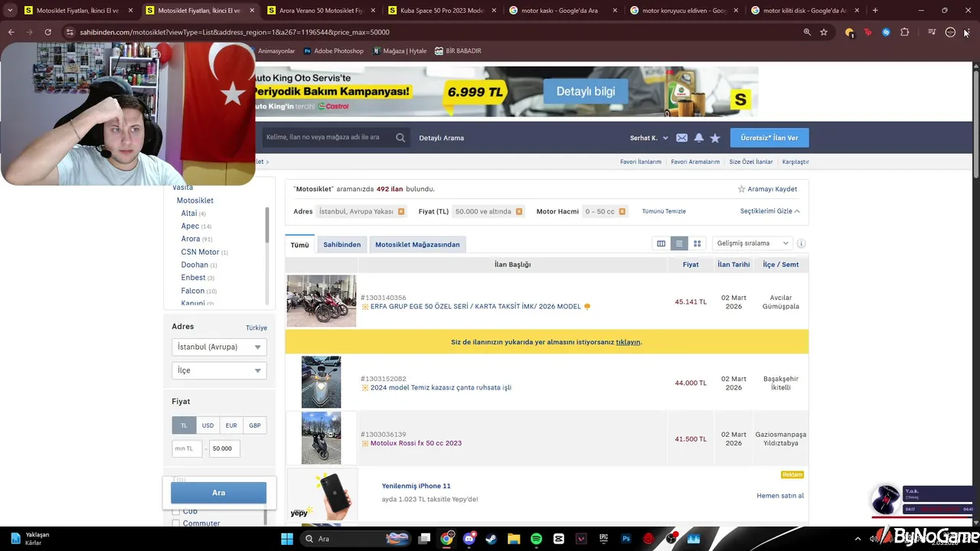Open the Shazam extension icon
Image resolution: width=980 pixels, height=551 pixels.
pyautogui.click(x=886, y=32)
